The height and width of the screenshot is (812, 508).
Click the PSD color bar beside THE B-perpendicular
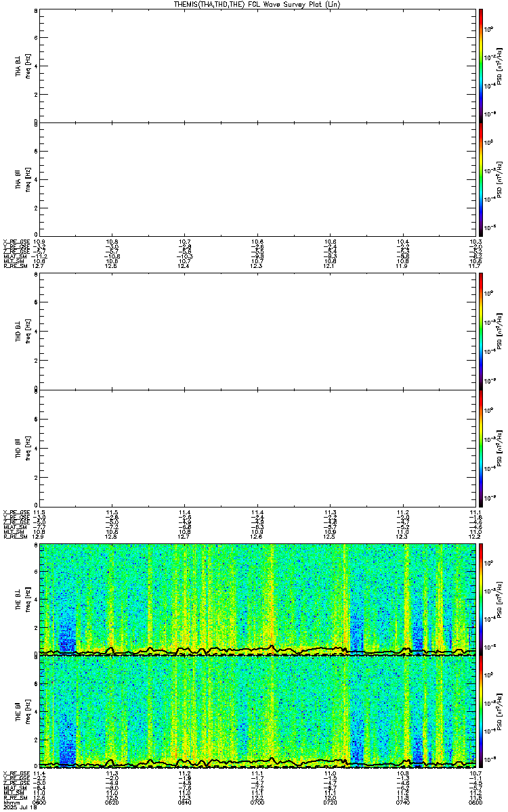click(x=481, y=599)
